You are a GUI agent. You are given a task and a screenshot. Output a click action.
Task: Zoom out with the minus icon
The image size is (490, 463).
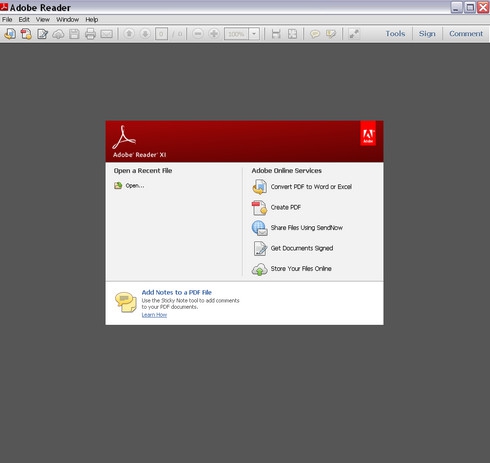pyautogui.click(x=198, y=33)
